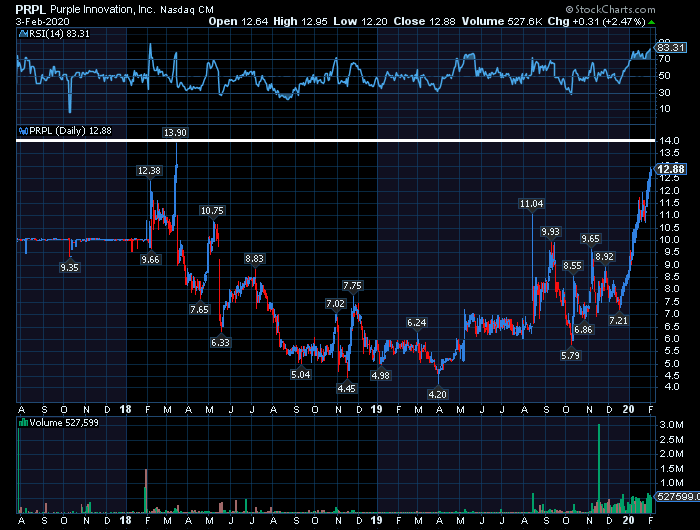Click the 7.21 low price label
The image size is (700, 530).
click(618, 320)
